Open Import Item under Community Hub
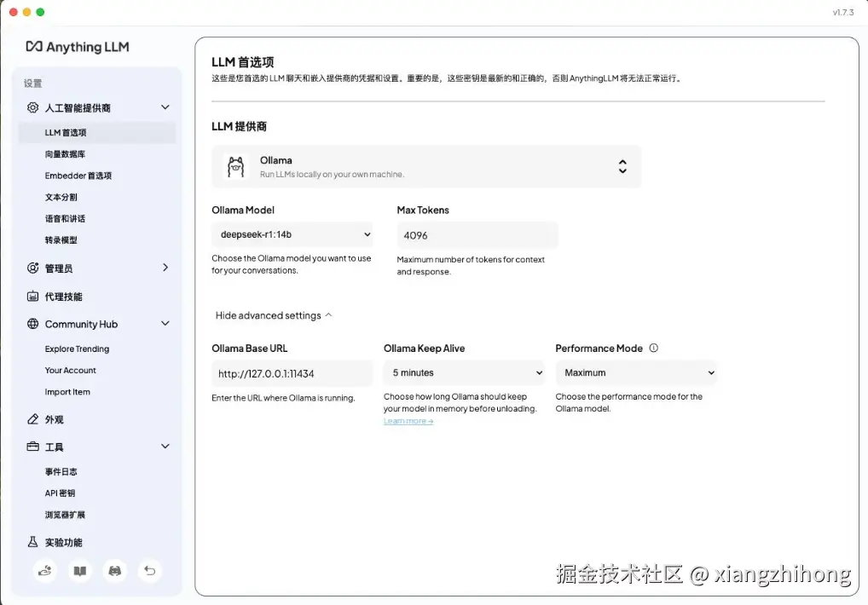The height and width of the screenshot is (605, 868). pyautogui.click(x=67, y=392)
